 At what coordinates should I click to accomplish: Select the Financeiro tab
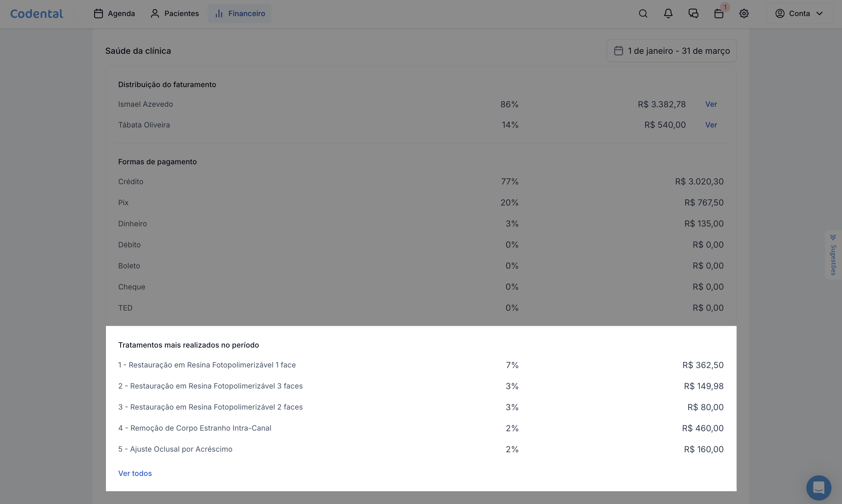point(239,13)
